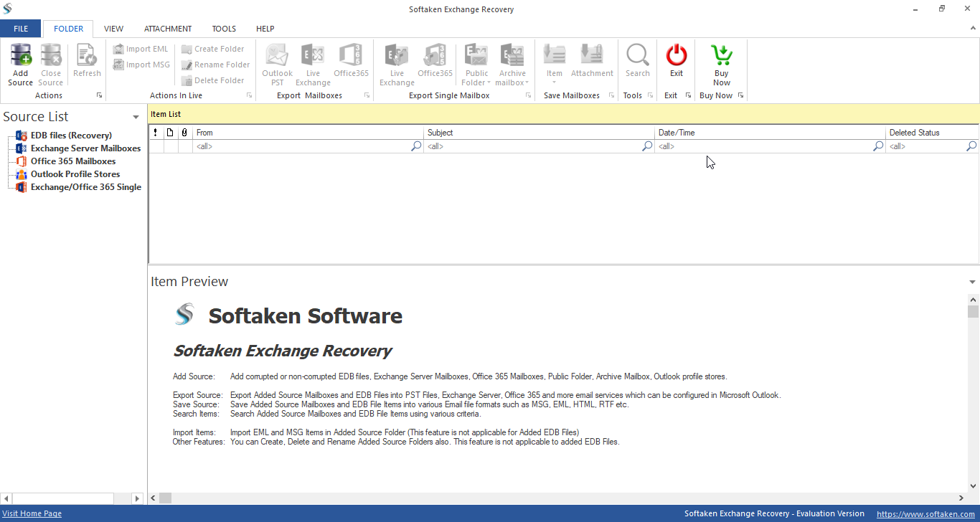
Task: Click search icon in Deleted Status filter
Action: click(x=972, y=146)
